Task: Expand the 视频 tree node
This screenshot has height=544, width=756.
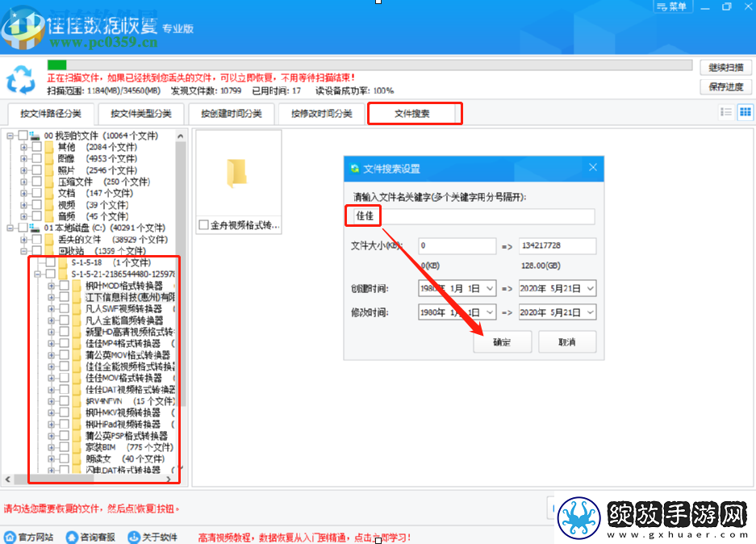Action: tap(23, 204)
